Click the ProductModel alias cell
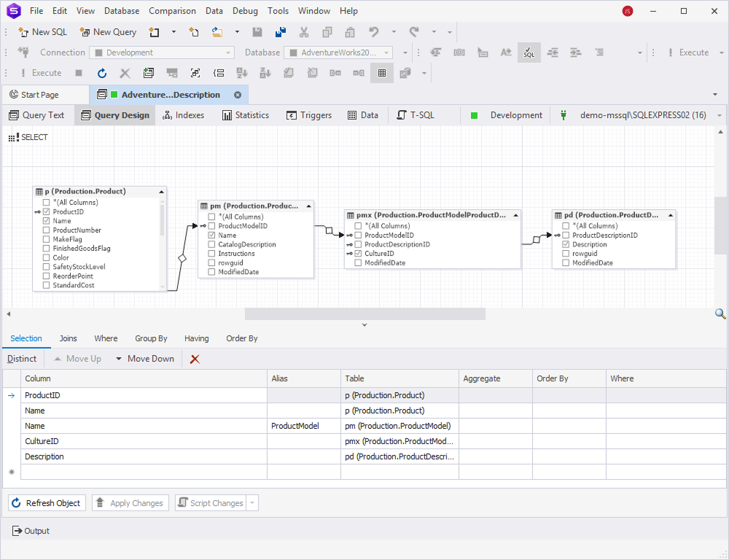The image size is (729, 560). click(304, 426)
